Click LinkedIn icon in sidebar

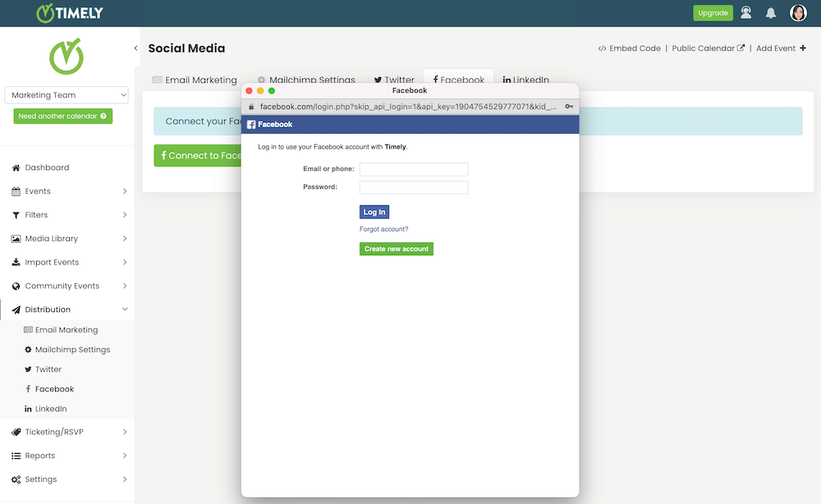[x=28, y=409]
